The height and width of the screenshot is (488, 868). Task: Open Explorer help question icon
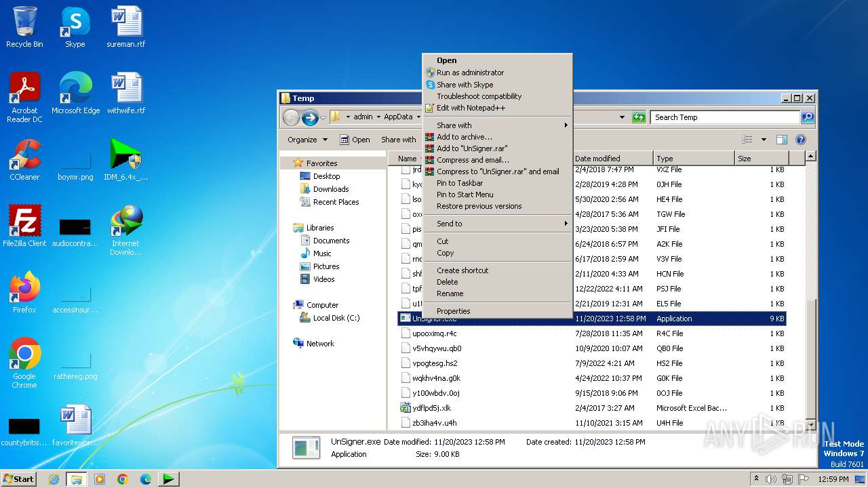coord(800,140)
